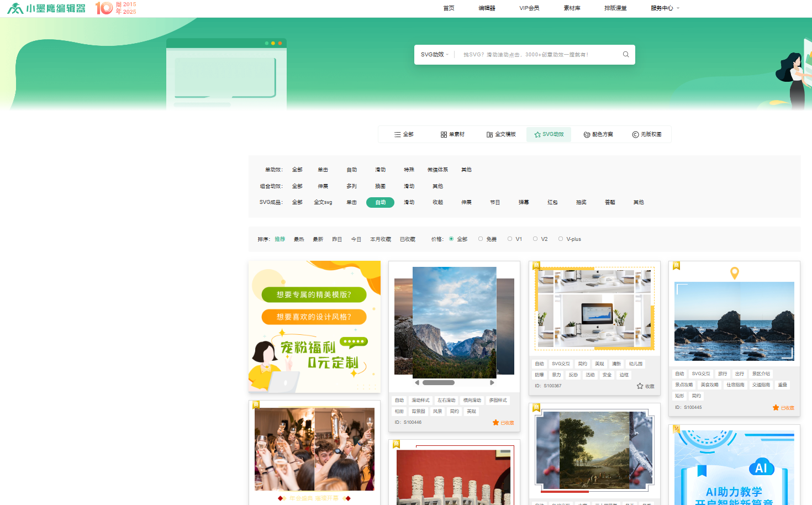Select the V-plus price radio button
Image resolution: width=812 pixels, height=505 pixels.
click(561, 239)
